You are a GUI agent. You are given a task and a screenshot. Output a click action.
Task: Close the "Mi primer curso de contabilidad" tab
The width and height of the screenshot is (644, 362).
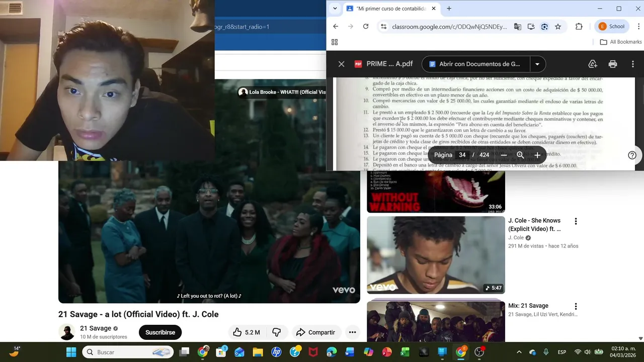pyautogui.click(x=434, y=9)
